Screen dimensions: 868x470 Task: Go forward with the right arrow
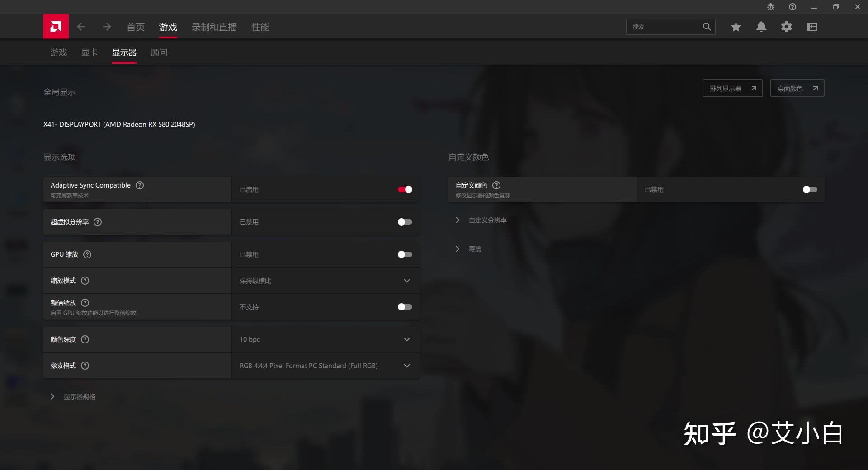(107, 27)
